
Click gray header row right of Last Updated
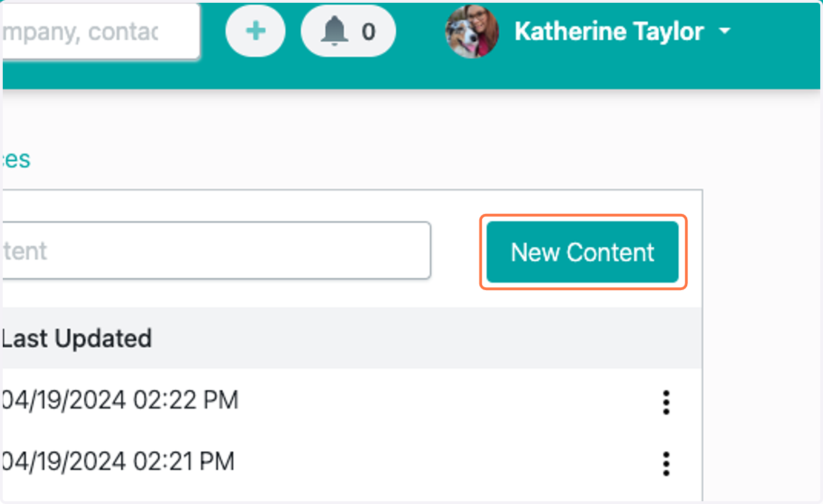(425, 338)
